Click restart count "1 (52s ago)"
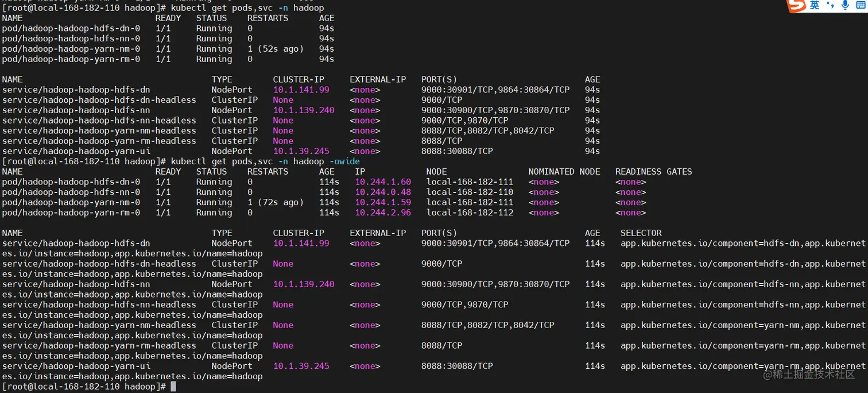This screenshot has height=393, width=868. (x=276, y=49)
